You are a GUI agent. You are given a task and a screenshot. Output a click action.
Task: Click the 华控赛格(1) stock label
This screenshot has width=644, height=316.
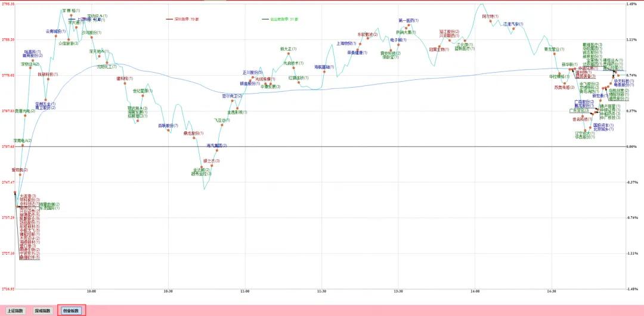559,76
